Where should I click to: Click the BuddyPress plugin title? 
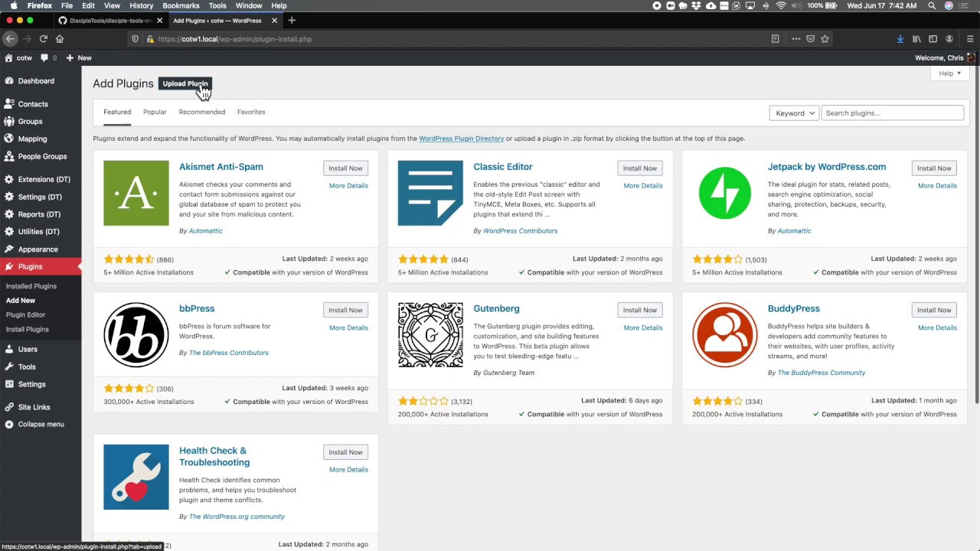[x=793, y=308]
